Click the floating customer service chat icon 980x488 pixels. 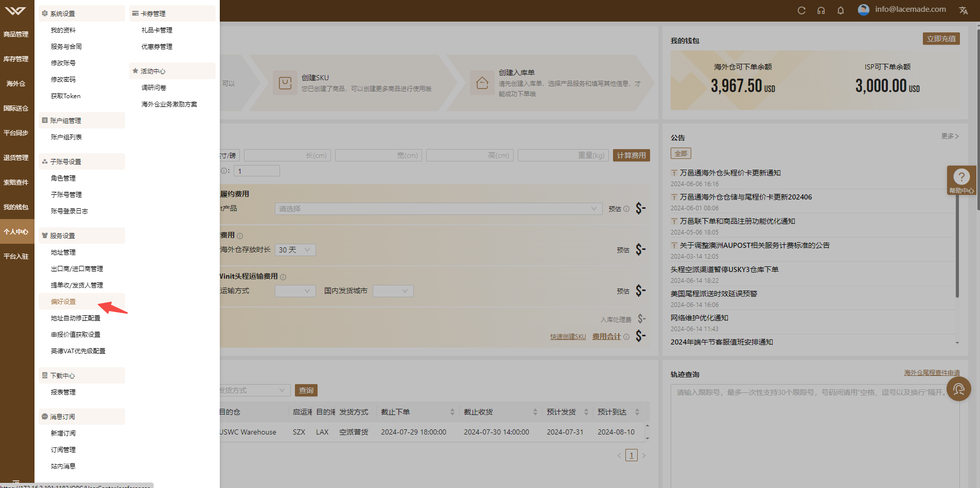click(x=959, y=389)
